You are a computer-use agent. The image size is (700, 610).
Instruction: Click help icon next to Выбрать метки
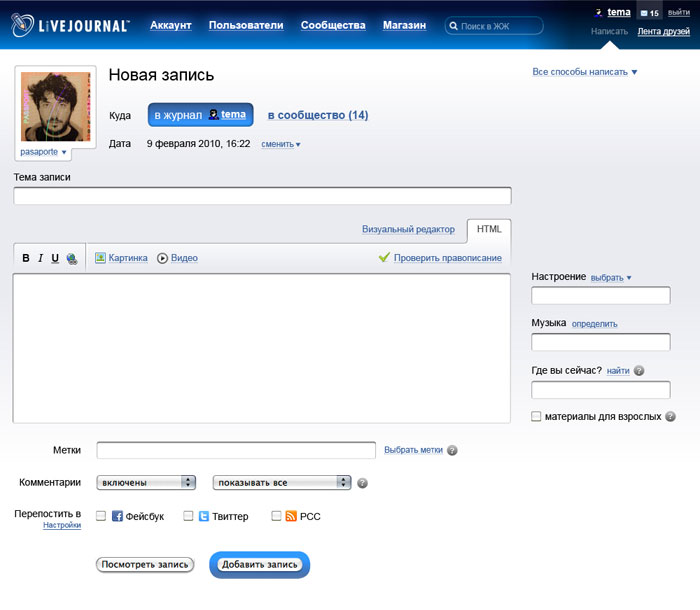pos(452,450)
